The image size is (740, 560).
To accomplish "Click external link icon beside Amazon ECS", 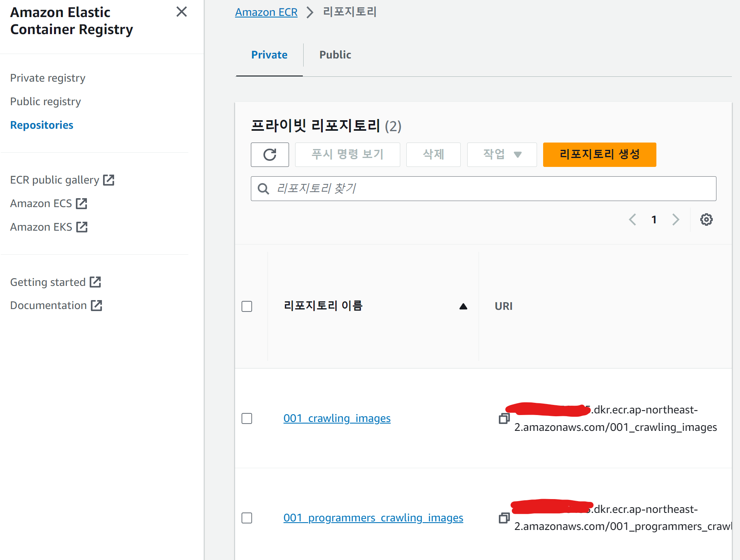I will [82, 203].
